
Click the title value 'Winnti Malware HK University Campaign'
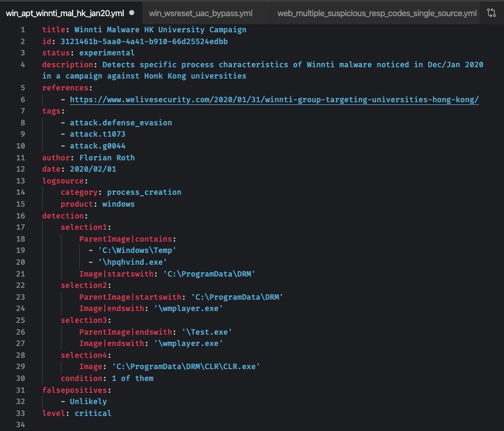coord(160,30)
